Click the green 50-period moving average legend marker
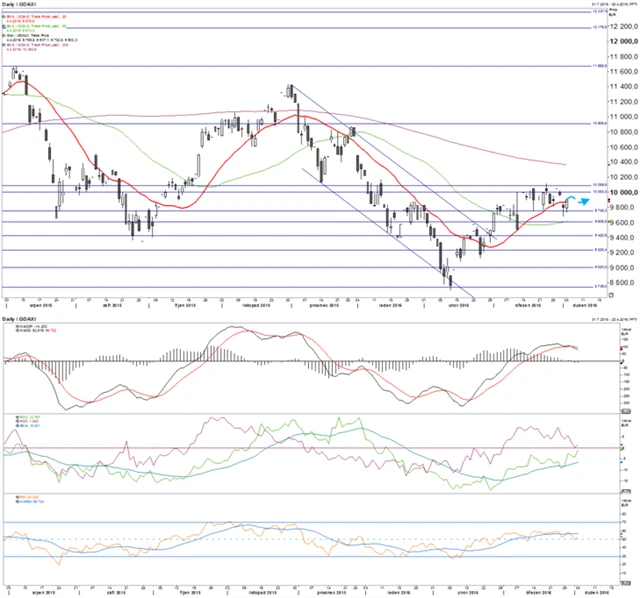This screenshot has width=640, height=598. [5, 28]
